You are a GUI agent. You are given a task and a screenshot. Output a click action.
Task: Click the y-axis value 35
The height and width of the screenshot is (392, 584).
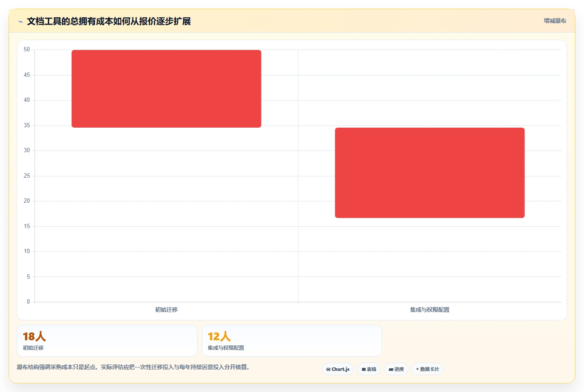[27, 125]
